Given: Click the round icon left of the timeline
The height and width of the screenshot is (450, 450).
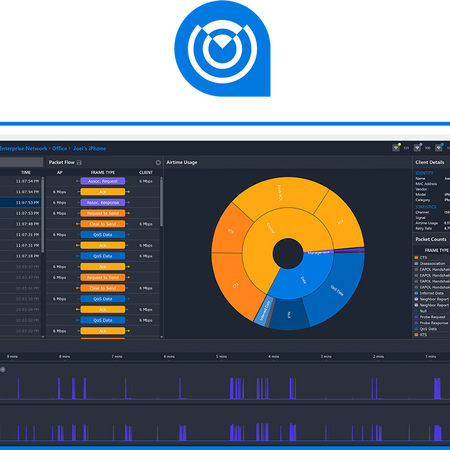Looking at the screenshot, I should point(3,369).
